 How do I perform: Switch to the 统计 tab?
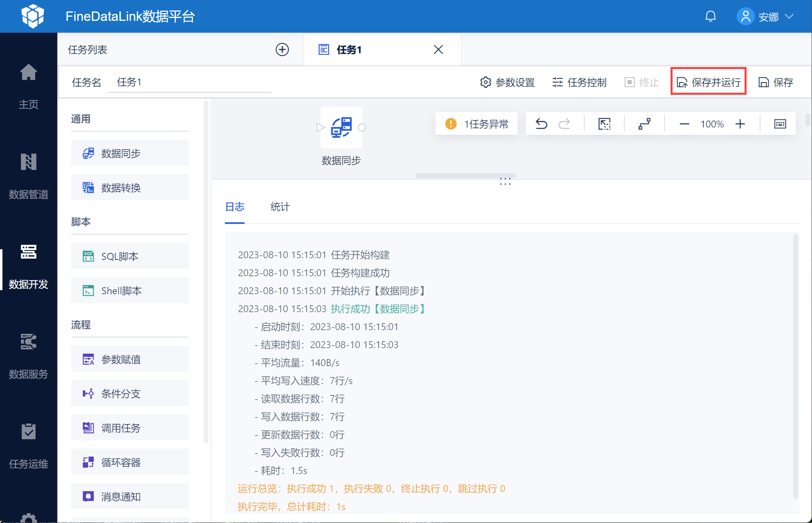280,207
